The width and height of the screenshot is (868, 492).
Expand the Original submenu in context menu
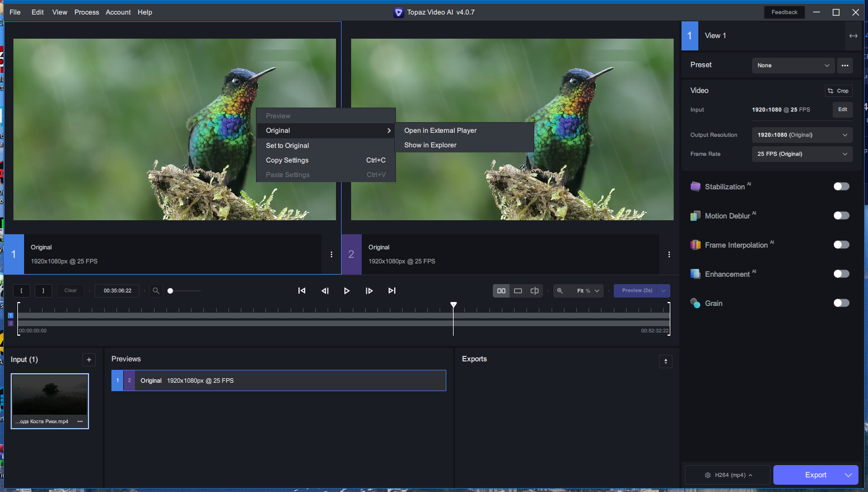tap(326, 131)
